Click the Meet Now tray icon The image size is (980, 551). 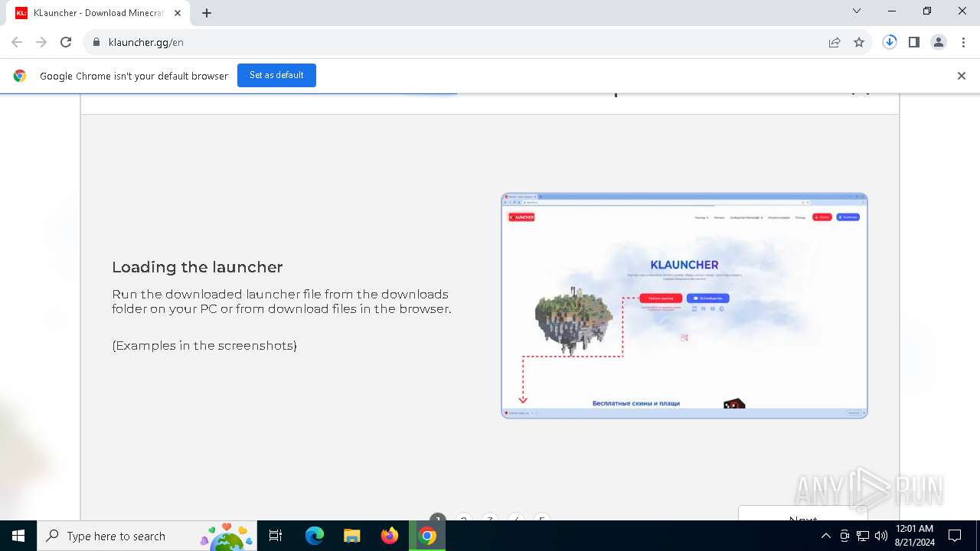(844, 536)
